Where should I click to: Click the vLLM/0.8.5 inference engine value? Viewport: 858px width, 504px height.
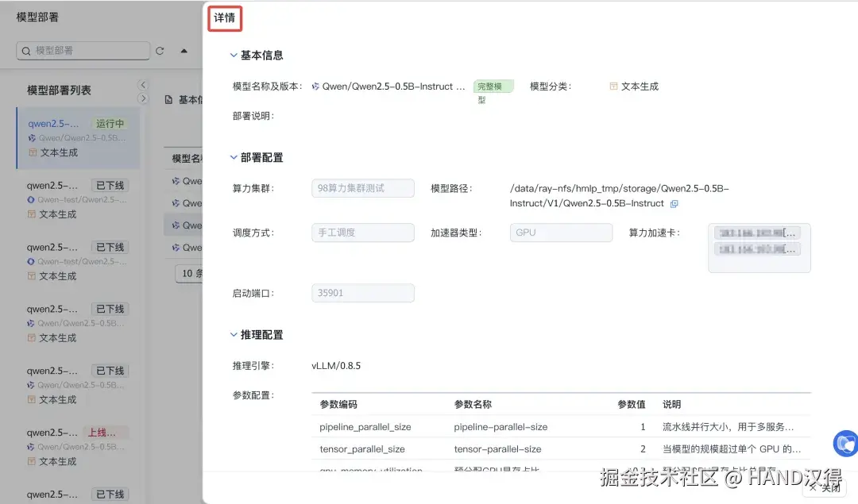coord(336,366)
